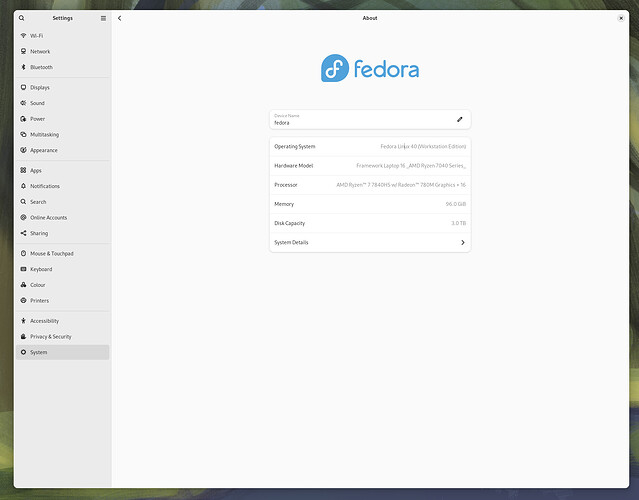The height and width of the screenshot is (500, 639).
Task: Select Displays in the sidebar
Action: pyautogui.click(x=62, y=87)
